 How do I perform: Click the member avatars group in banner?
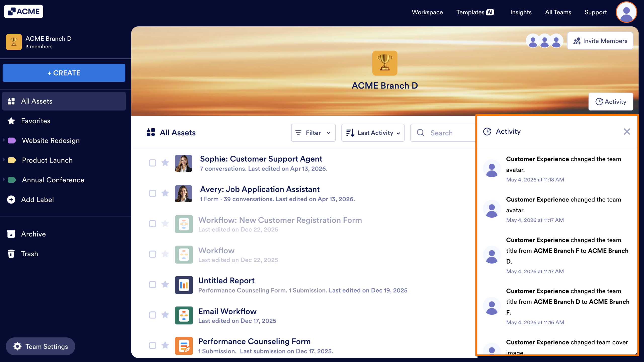point(545,41)
